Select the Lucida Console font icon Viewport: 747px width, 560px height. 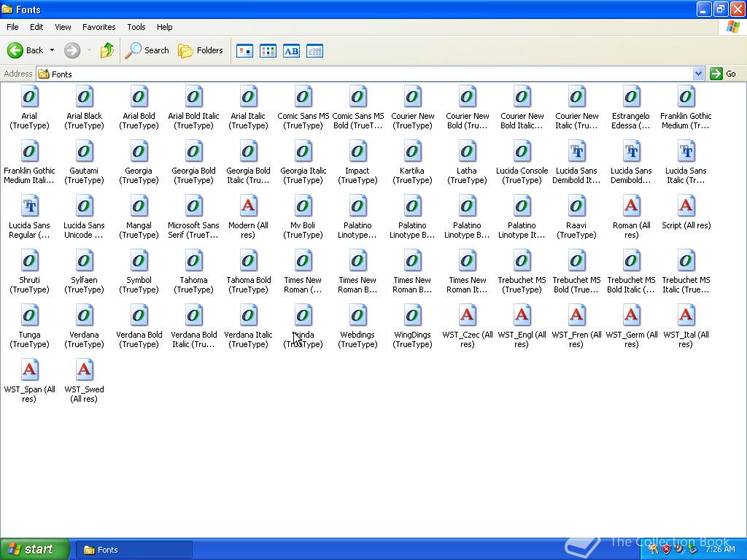coord(522,152)
